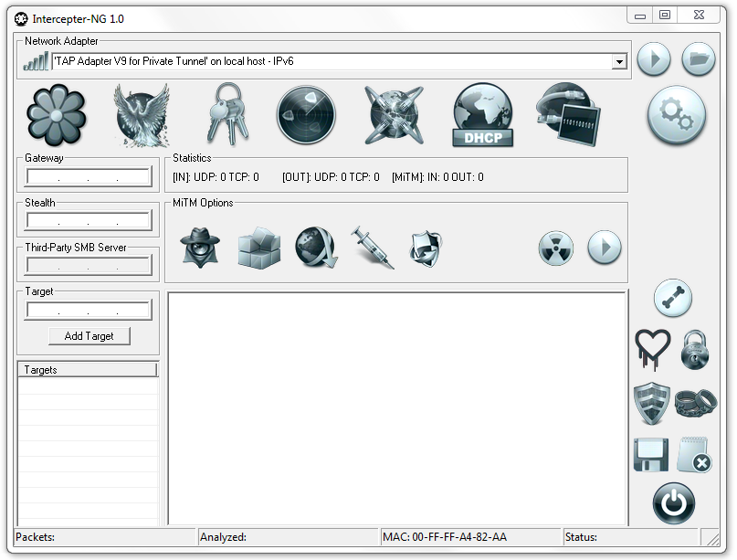Click the Add Target button
The height and width of the screenshot is (560, 737).
[x=89, y=336]
